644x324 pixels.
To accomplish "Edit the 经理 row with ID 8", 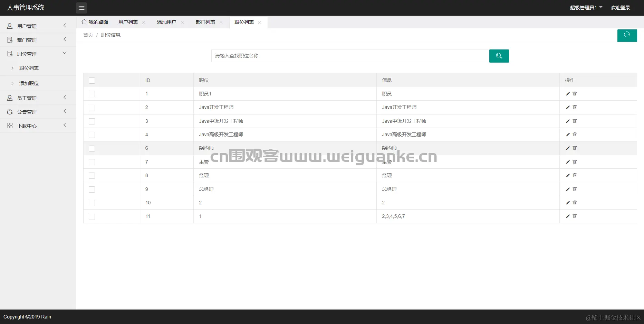I will (568, 175).
